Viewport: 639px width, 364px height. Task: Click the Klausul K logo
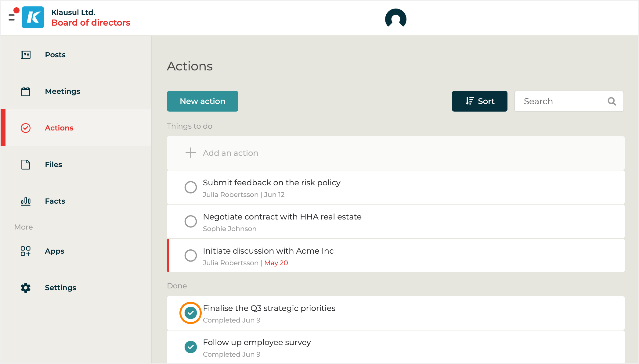33,17
